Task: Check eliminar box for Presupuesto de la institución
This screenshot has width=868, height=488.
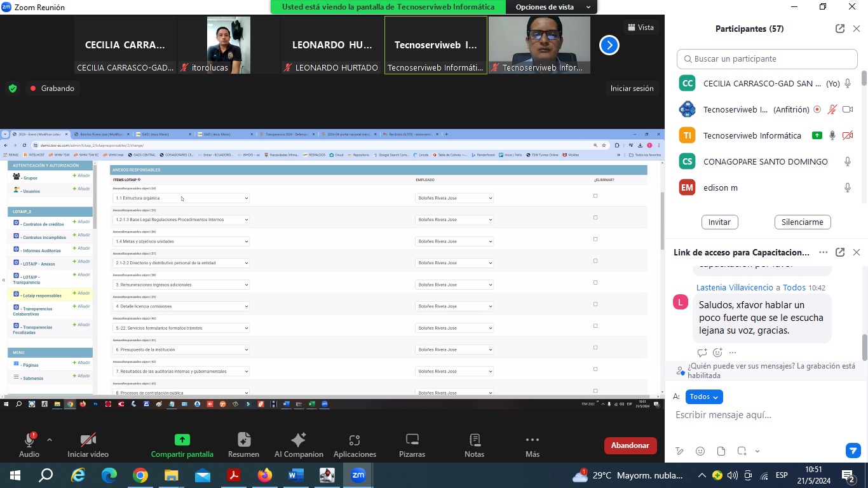Action: click(x=595, y=348)
